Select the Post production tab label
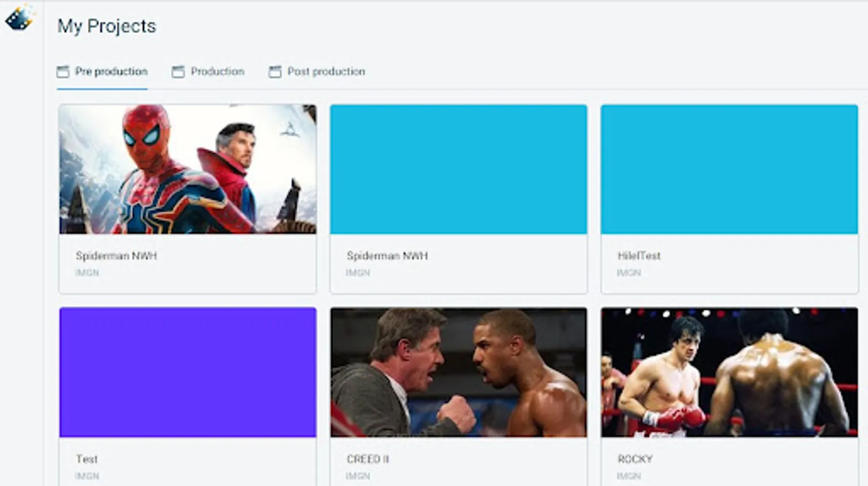 tap(326, 71)
